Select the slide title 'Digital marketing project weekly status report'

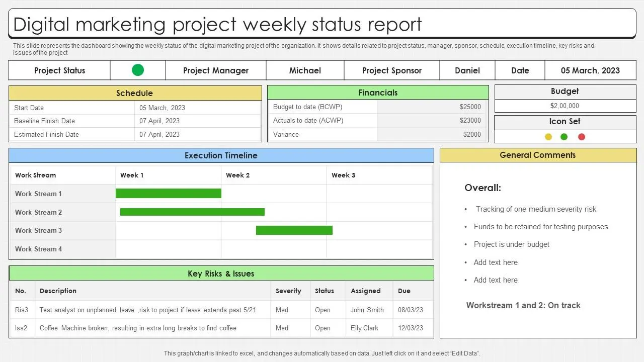pyautogui.click(x=217, y=24)
